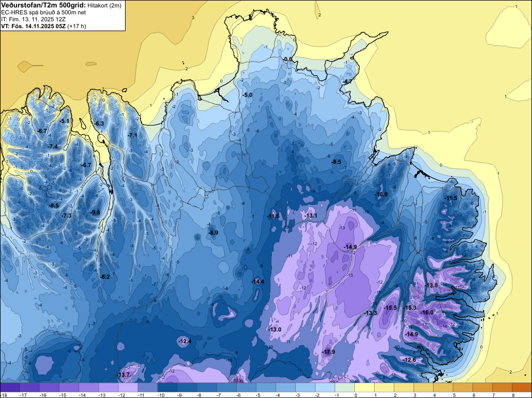Screen dimensions: 532x398
Task: Click the -10.9 temperature label
Action: [381, 194]
